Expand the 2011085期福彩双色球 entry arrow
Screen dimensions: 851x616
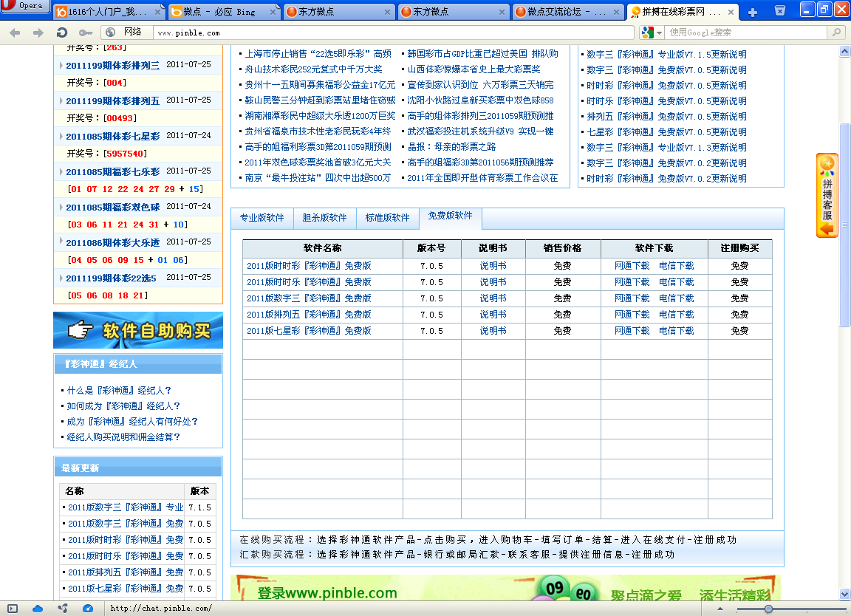click(x=61, y=207)
